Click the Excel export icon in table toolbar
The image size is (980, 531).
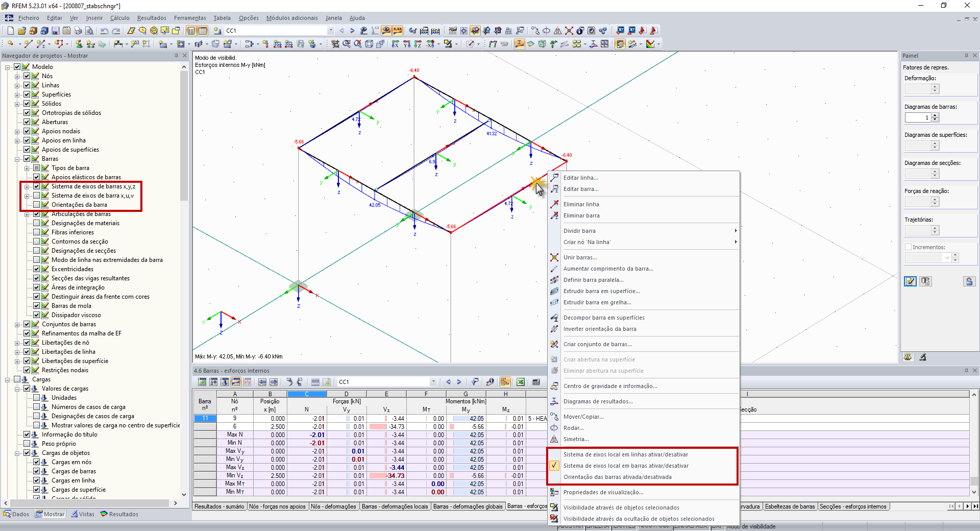(x=521, y=382)
